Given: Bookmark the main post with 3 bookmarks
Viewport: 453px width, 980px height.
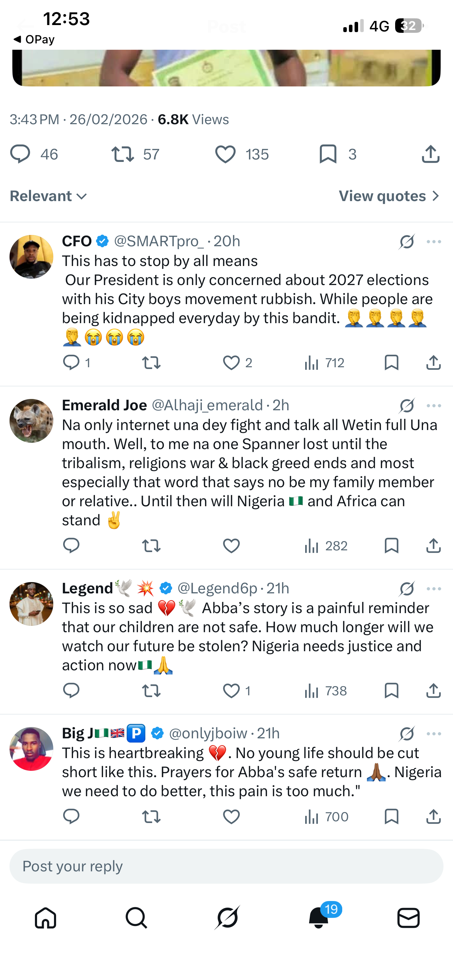Looking at the screenshot, I should [x=328, y=154].
